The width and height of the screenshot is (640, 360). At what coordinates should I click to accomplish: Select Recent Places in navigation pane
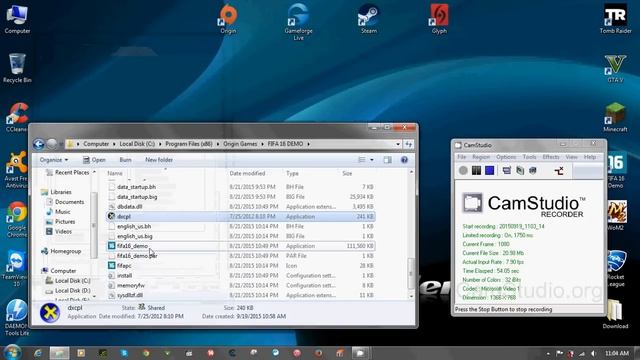point(67,173)
